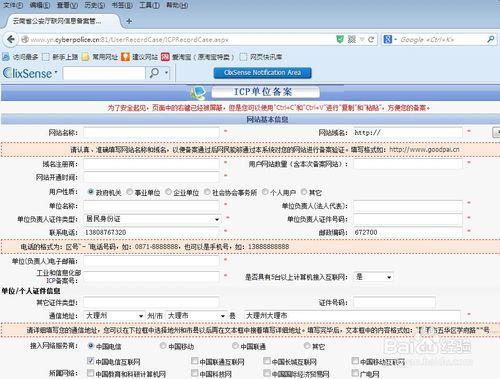Select 政府机关 user type radio
Screen dimensions: 500x379
pyautogui.click(x=90, y=192)
